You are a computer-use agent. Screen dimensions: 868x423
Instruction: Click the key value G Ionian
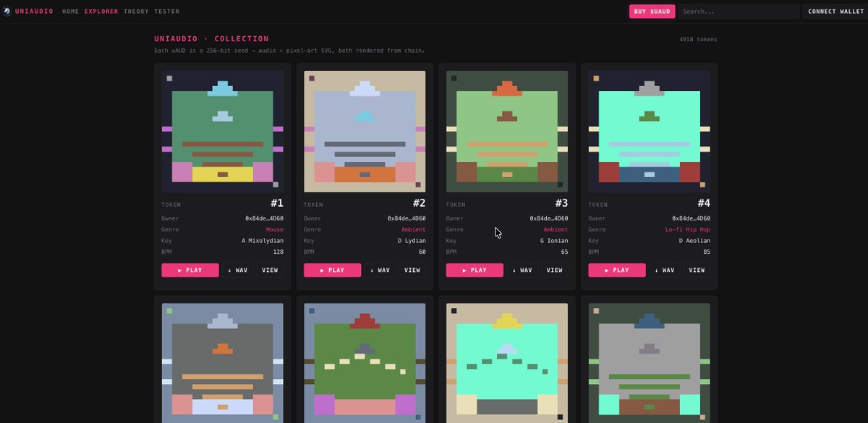(554, 241)
